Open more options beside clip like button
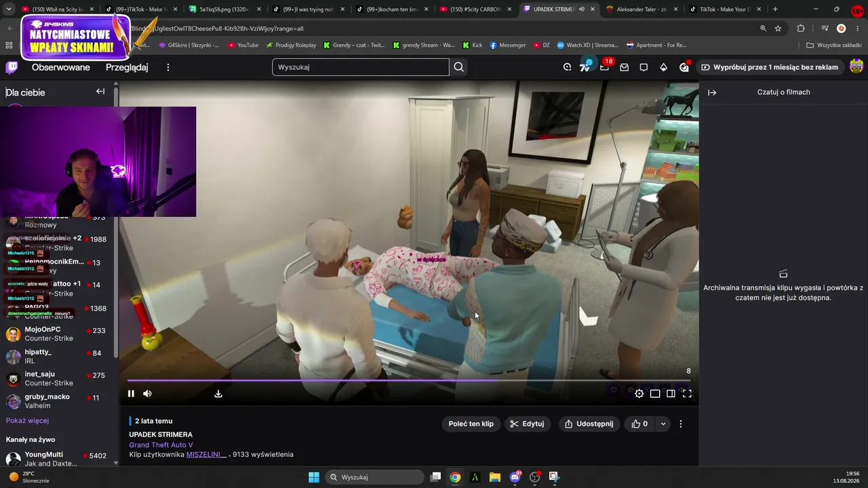This screenshot has width=868, height=488. coord(681,424)
